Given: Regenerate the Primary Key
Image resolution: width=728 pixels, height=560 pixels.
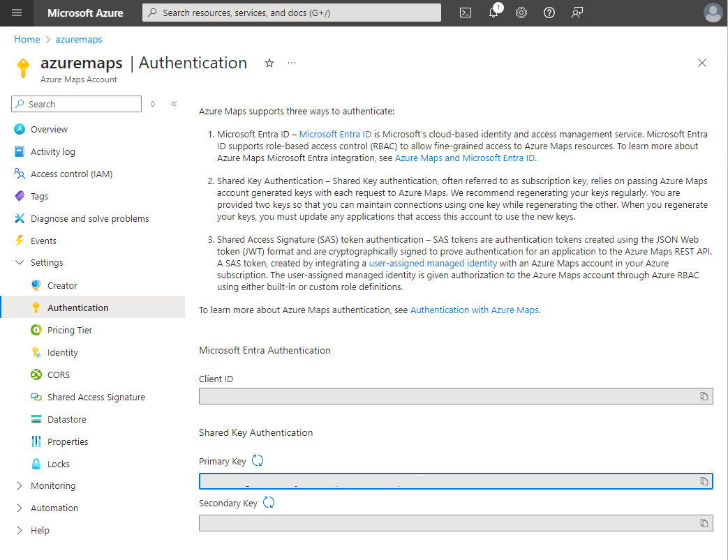Looking at the screenshot, I should pos(258,461).
